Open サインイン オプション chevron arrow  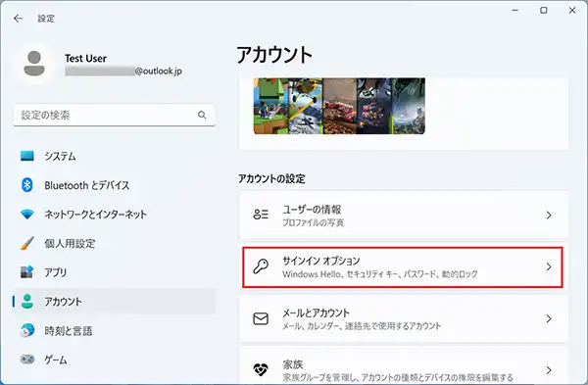549,266
